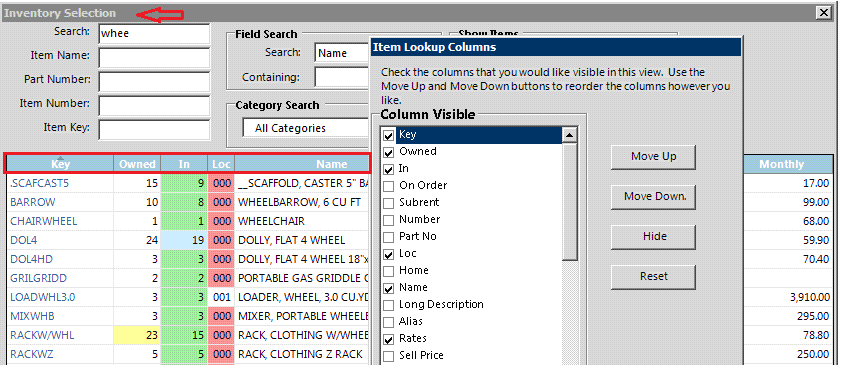Click the Search input containing 'whee'
This screenshot has width=841, height=367.
coord(154,33)
